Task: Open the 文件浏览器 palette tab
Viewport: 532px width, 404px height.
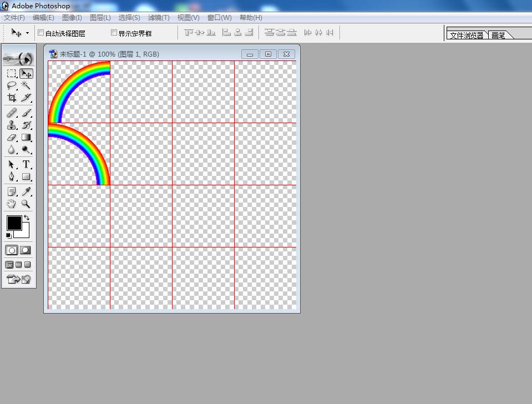Action: [x=467, y=35]
